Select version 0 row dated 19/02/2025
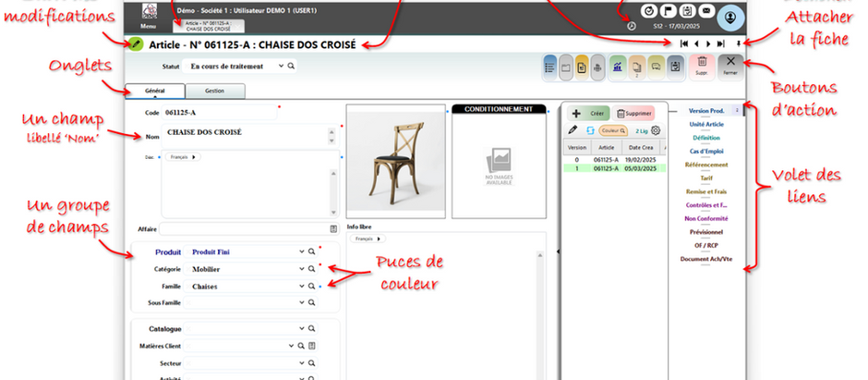This screenshot has height=380, width=868. (614, 160)
